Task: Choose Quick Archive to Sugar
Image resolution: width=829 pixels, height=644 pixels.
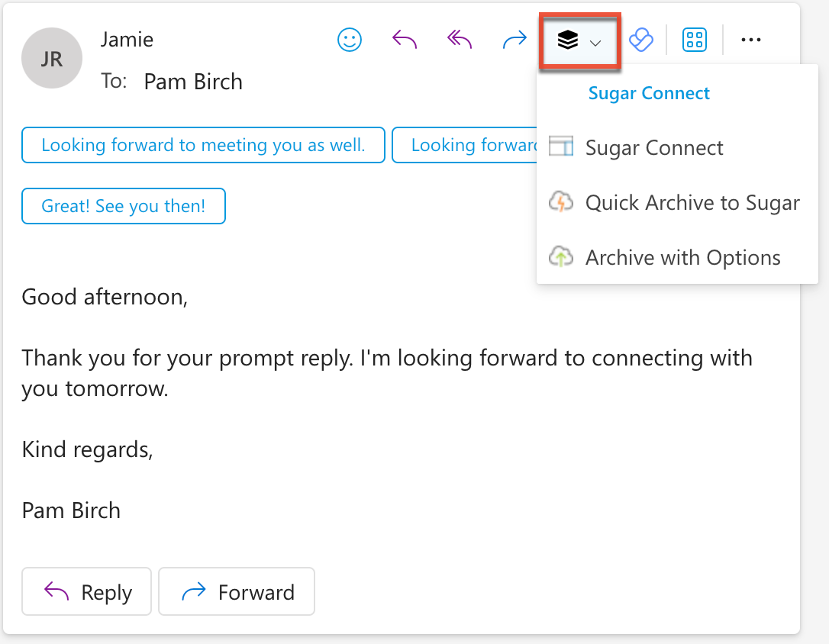Action: (692, 202)
